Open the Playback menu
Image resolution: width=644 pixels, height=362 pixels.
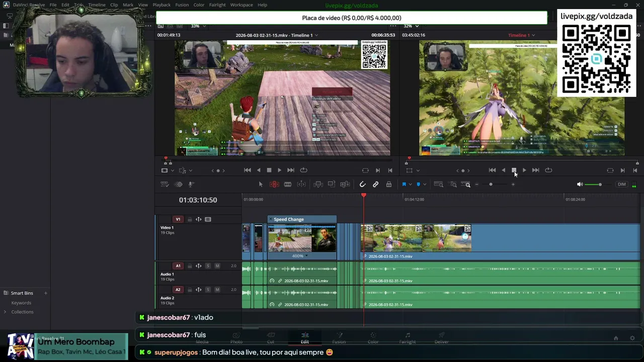(x=162, y=5)
